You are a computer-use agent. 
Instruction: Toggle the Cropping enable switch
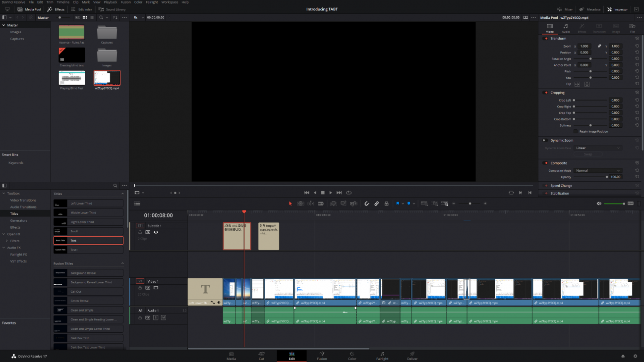coord(546,93)
